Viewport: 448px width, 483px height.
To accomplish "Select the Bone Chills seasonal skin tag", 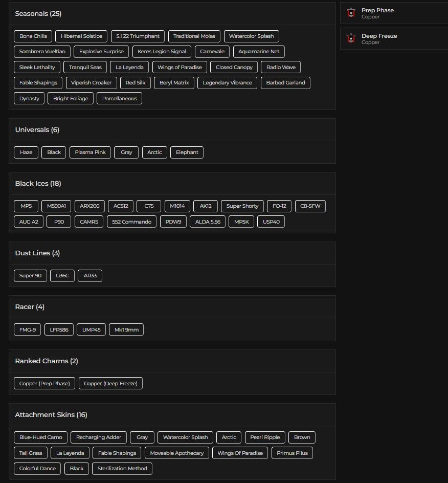I will [33, 36].
